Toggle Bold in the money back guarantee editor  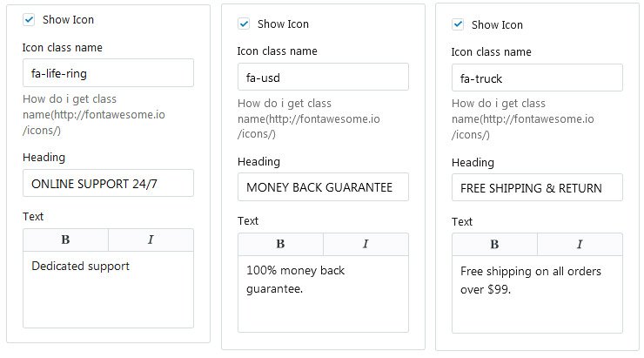[280, 244]
